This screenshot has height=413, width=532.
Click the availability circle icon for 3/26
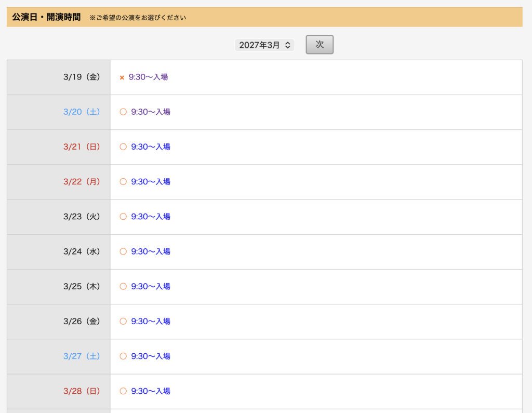point(123,322)
